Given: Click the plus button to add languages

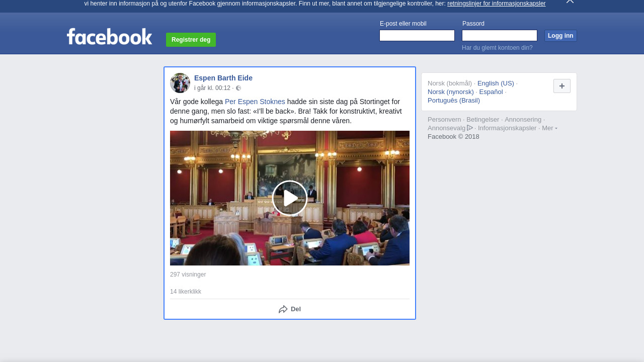Looking at the screenshot, I should click(x=562, y=86).
